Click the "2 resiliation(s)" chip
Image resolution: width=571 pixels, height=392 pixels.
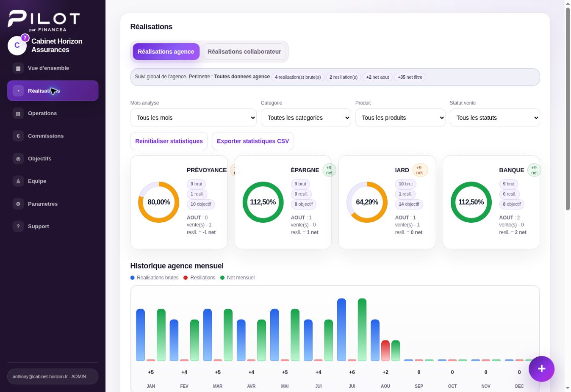pyautogui.click(x=344, y=77)
